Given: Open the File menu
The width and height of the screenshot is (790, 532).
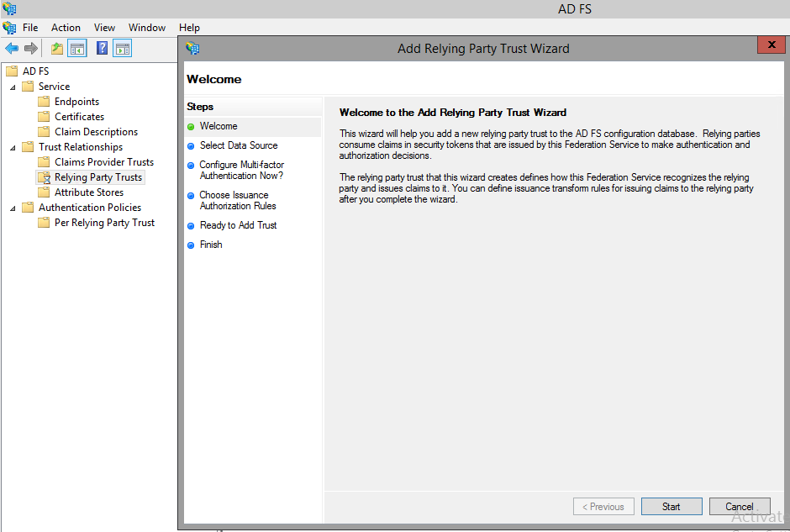Looking at the screenshot, I should click(30, 28).
